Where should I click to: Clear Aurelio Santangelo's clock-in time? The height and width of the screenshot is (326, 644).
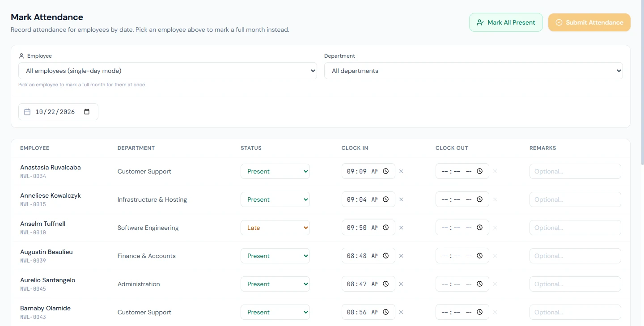401,284
